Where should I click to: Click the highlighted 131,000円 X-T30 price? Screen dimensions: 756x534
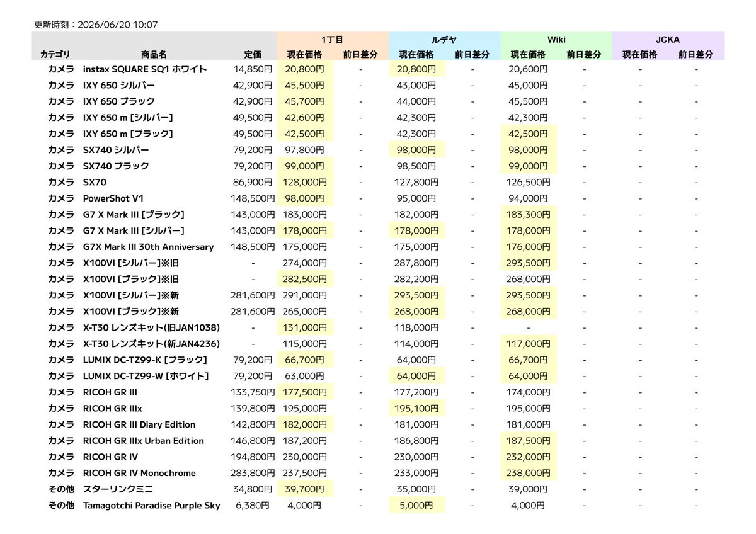[x=305, y=327]
